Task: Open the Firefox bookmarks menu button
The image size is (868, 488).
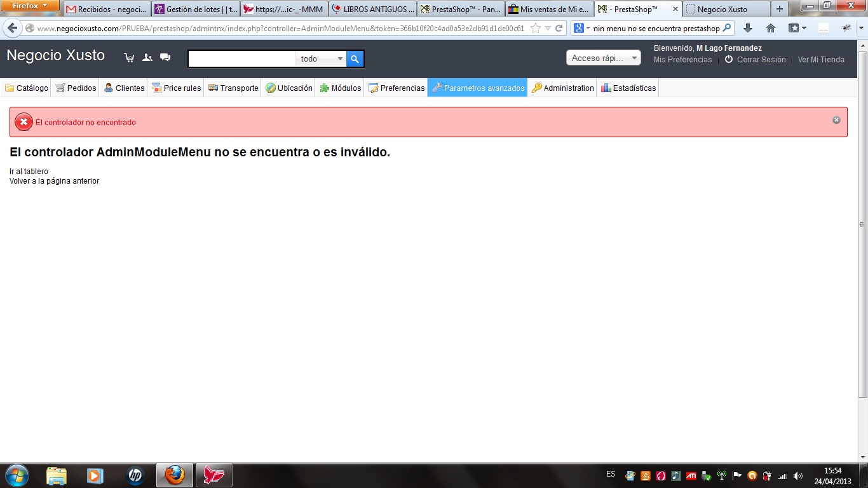Action: tap(797, 28)
